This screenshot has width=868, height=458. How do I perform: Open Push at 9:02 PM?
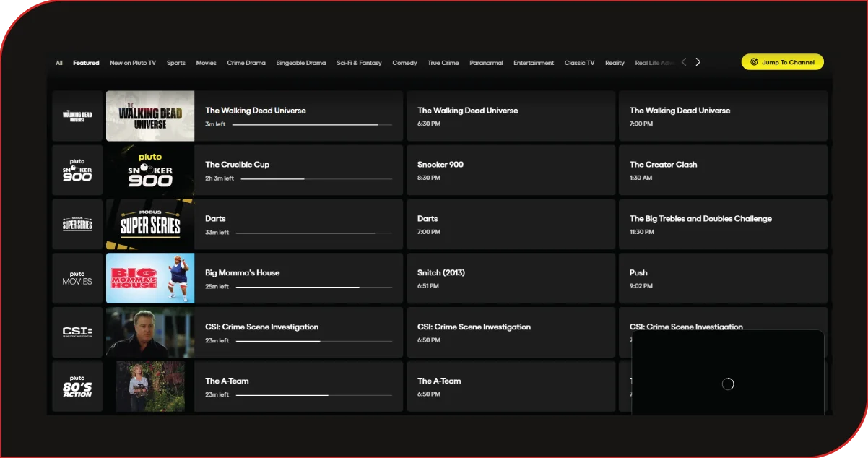723,278
